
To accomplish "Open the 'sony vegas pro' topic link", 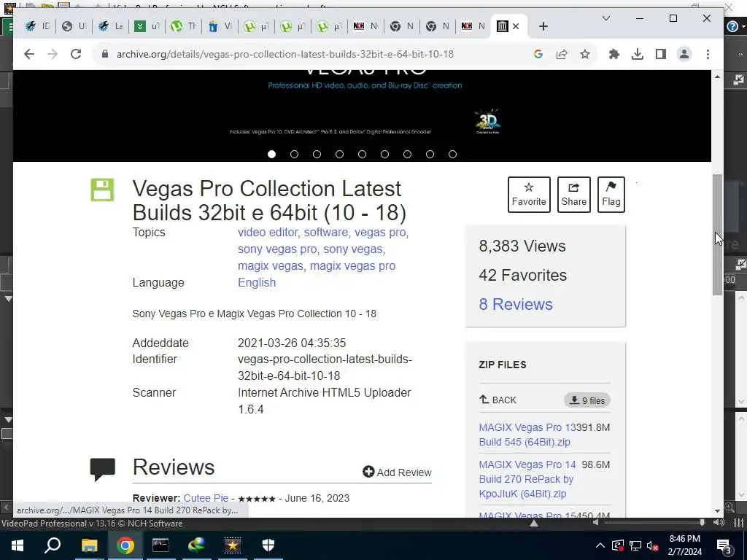I will point(277,249).
